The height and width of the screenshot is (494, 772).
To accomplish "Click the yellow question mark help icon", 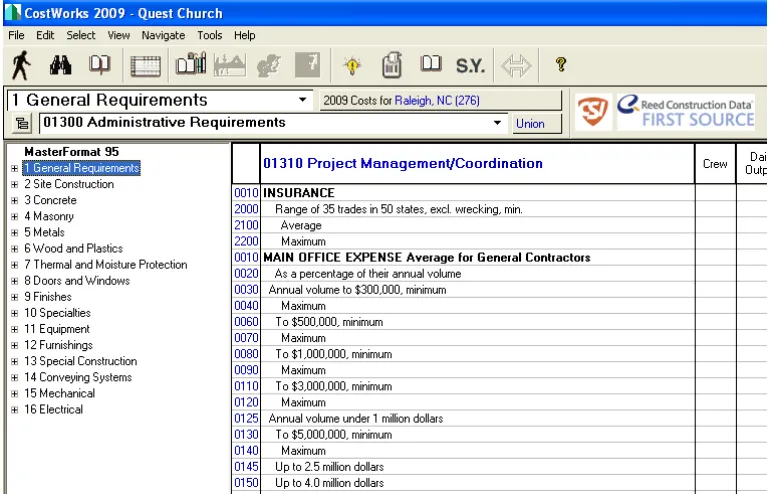I will coord(560,65).
